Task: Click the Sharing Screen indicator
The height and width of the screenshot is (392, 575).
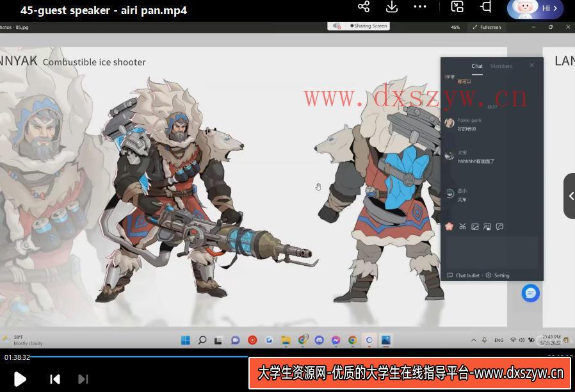Action: [368, 26]
